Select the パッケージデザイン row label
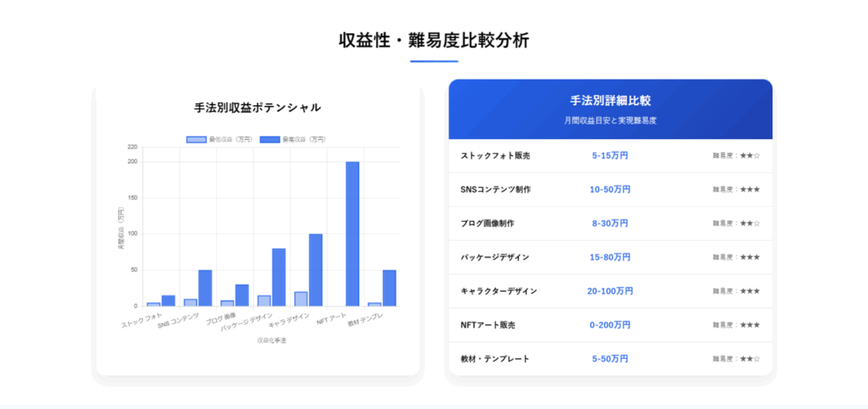 coord(495,257)
